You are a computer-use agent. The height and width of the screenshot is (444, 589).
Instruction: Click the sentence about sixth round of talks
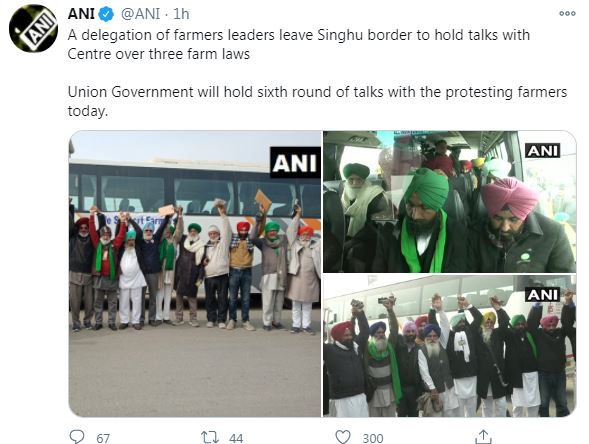[x=317, y=101]
